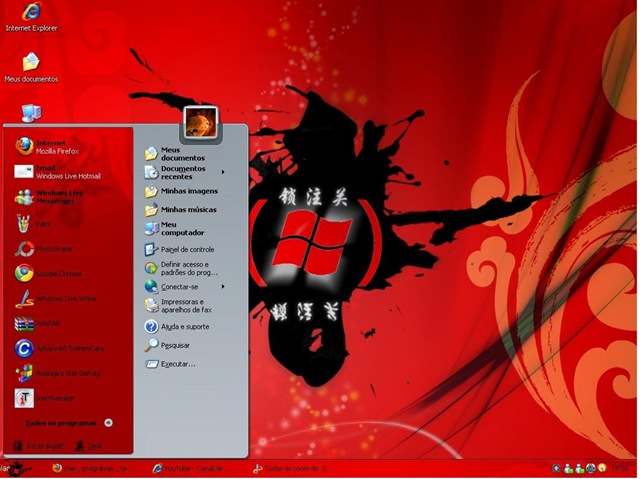Open Documentos recentes in Start menu
The width and height of the screenshot is (640, 479).
175,173
